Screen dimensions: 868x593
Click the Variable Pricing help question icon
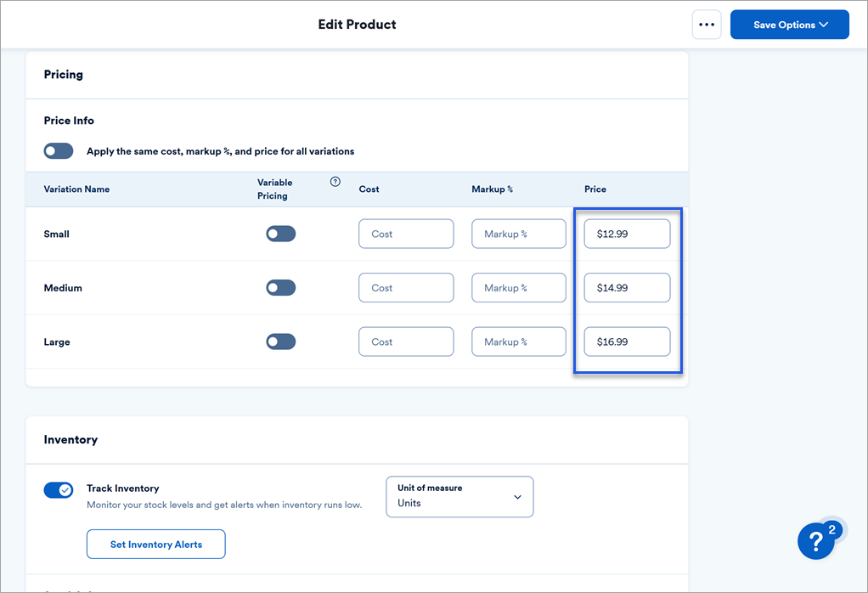click(x=335, y=182)
